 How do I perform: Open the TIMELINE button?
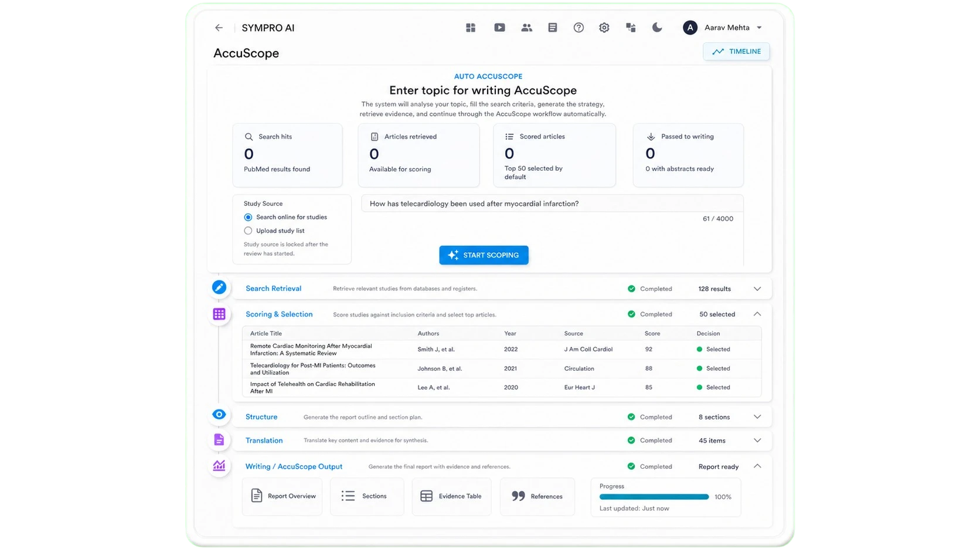(736, 52)
